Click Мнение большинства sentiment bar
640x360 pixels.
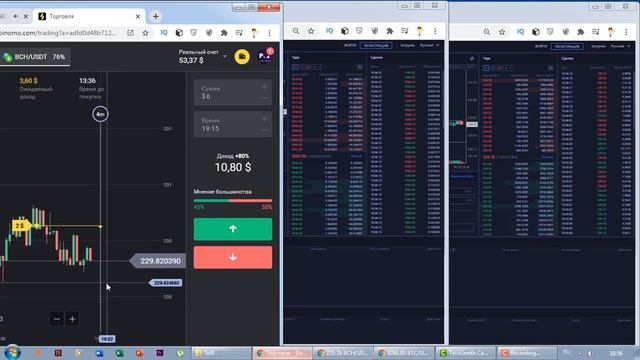pos(233,200)
